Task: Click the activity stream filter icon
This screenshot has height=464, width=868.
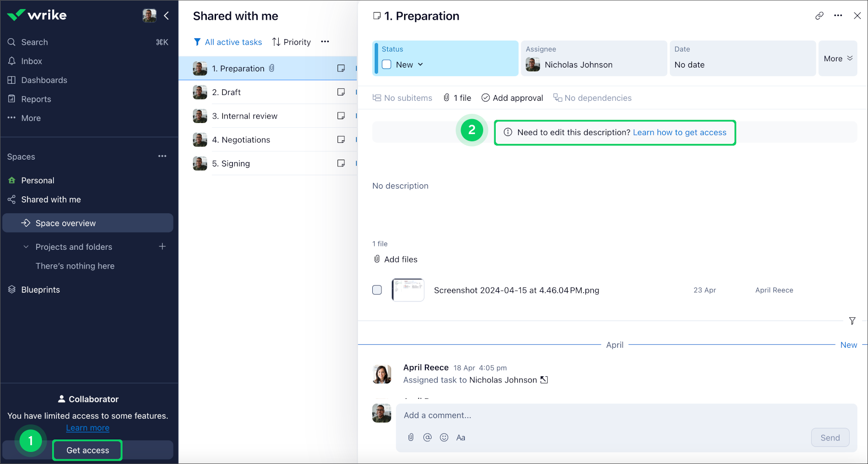Action: pyautogui.click(x=852, y=321)
